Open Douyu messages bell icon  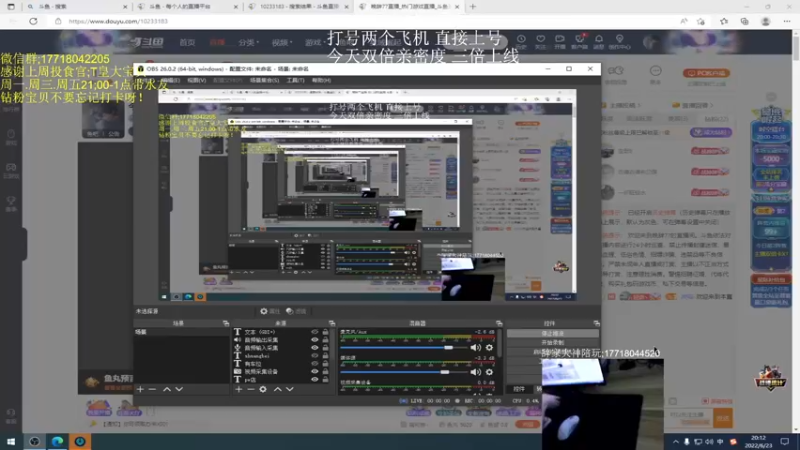click(x=598, y=41)
